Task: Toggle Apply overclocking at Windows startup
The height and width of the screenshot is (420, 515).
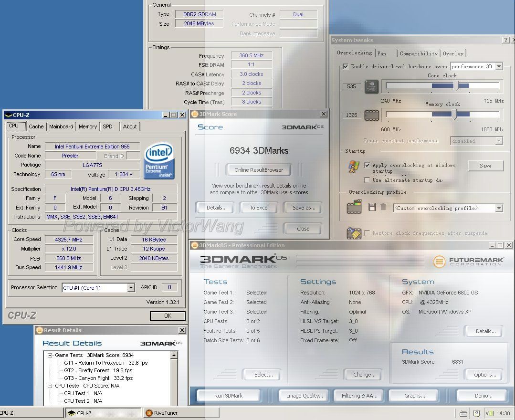Action: (x=367, y=165)
